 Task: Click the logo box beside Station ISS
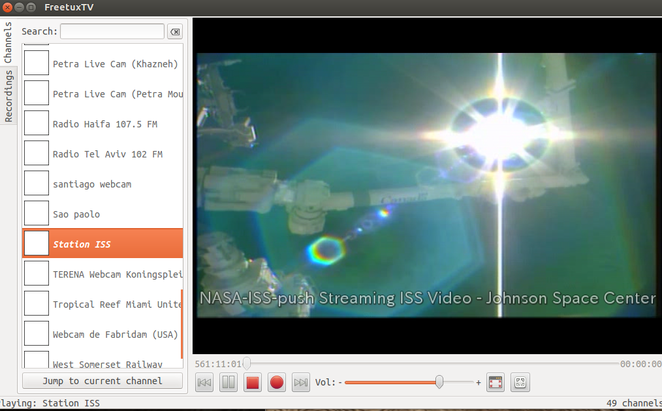[x=36, y=243]
